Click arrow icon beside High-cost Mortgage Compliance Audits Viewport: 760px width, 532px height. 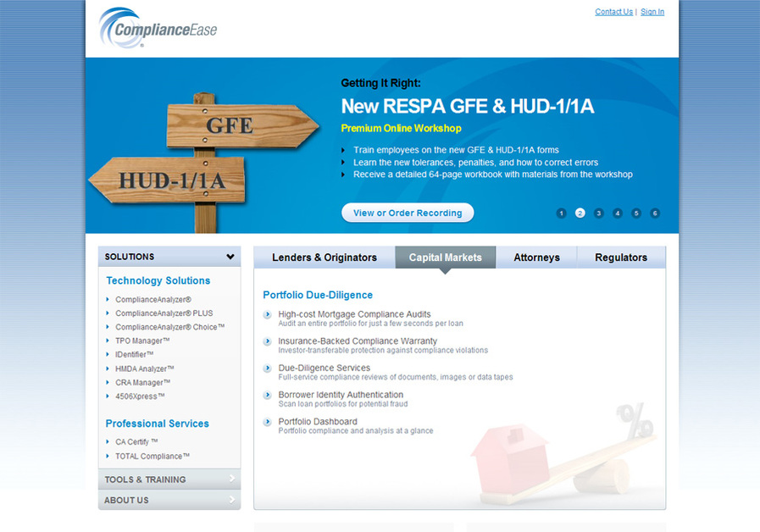[x=267, y=314]
